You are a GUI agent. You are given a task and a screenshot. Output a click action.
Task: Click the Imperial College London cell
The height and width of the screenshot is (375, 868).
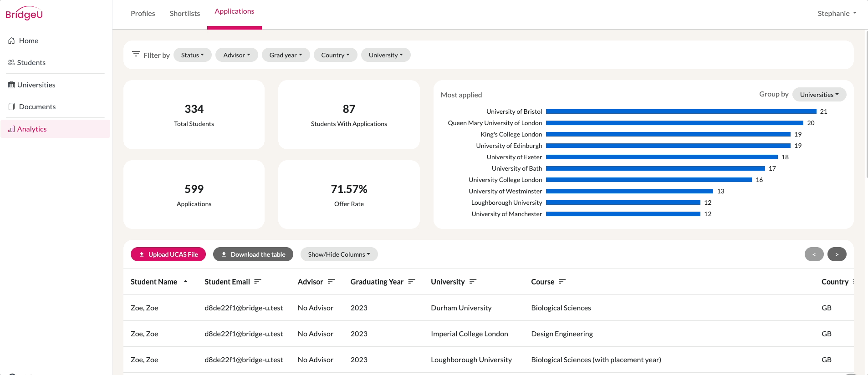tap(470, 334)
